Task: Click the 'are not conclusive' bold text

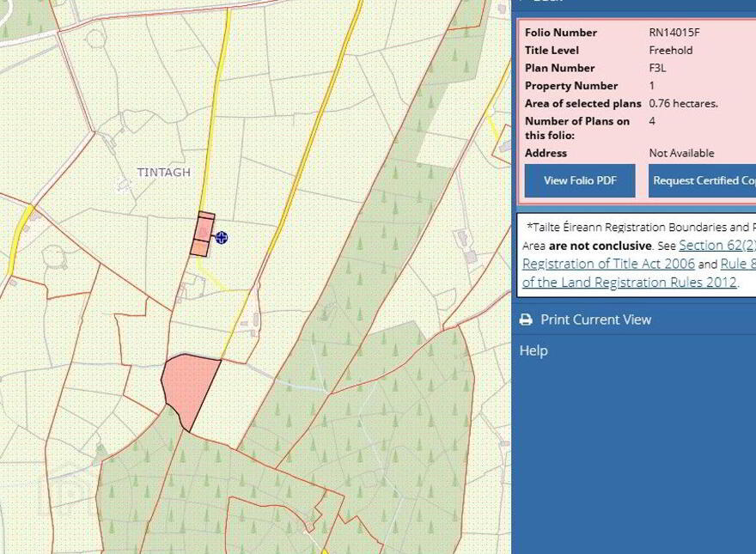Action: pyautogui.click(x=600, y=246)
